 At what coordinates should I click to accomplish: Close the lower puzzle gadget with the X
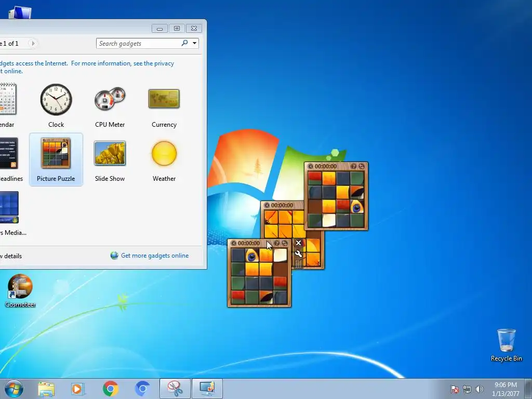(x=298, y=243)
